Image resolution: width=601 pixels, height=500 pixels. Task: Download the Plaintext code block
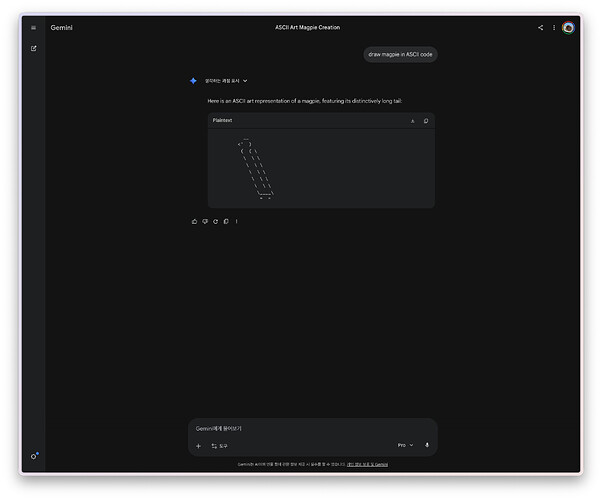412,121
